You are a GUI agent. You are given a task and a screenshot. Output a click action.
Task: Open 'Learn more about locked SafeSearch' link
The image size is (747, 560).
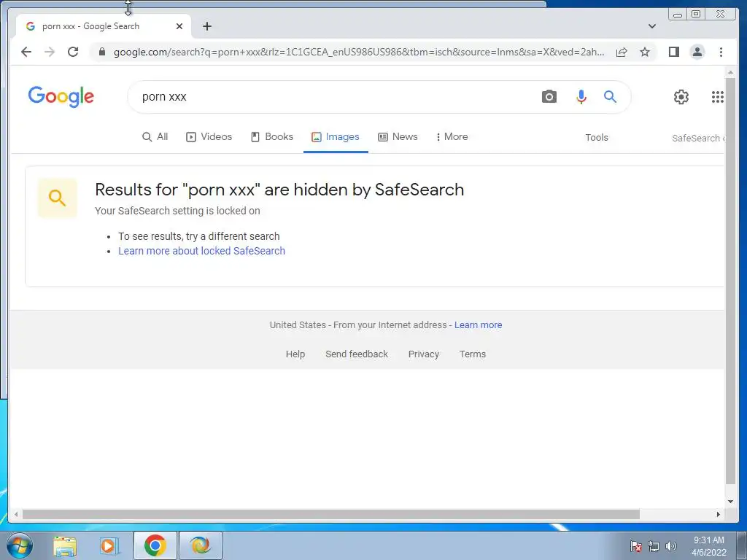[201, 251]
